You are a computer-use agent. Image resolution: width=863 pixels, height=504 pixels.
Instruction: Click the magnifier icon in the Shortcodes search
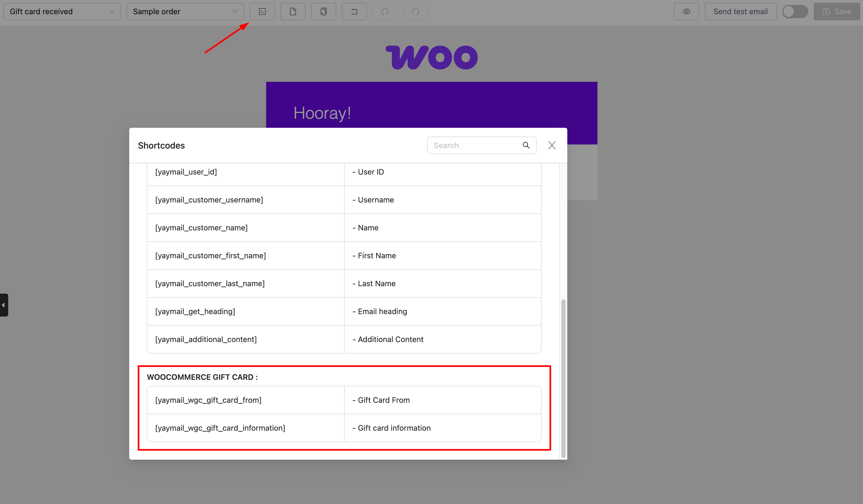click(x=526, y=145)
